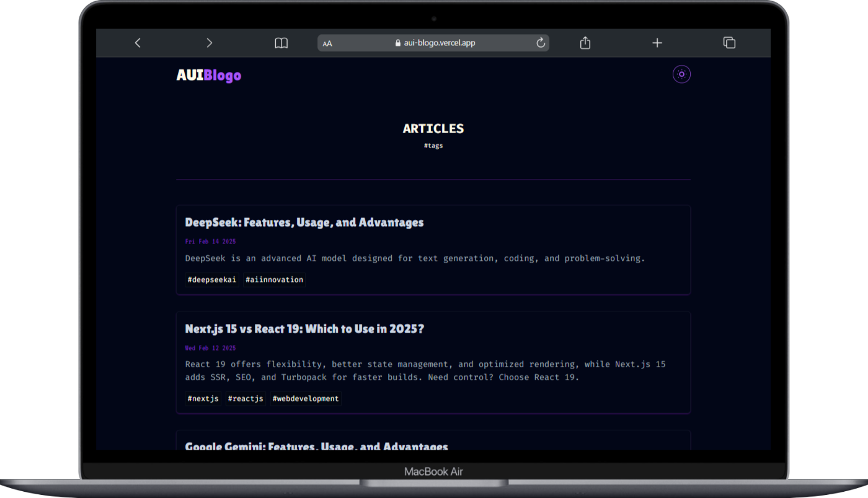This screenshot has height=498, width=868.
Task: Filter by the #nextjs tag
Action: point(203,399)
